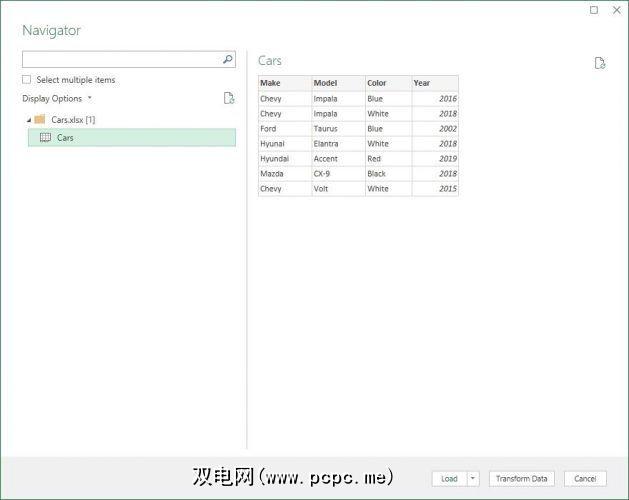Click the refresh preview icon above the Cars table
The image size is (629, 500).
pyautogui.click(x=600, y=63)
